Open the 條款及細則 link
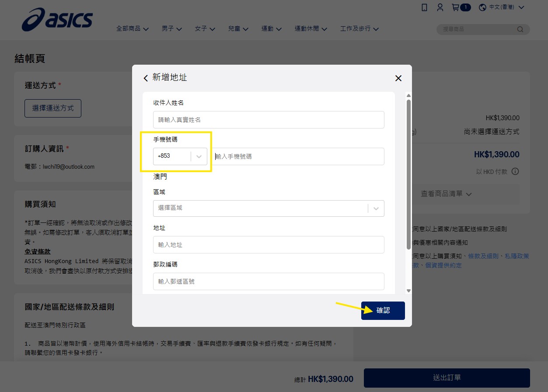This screenshot has height=392, width=548. [x=483, y=256]
